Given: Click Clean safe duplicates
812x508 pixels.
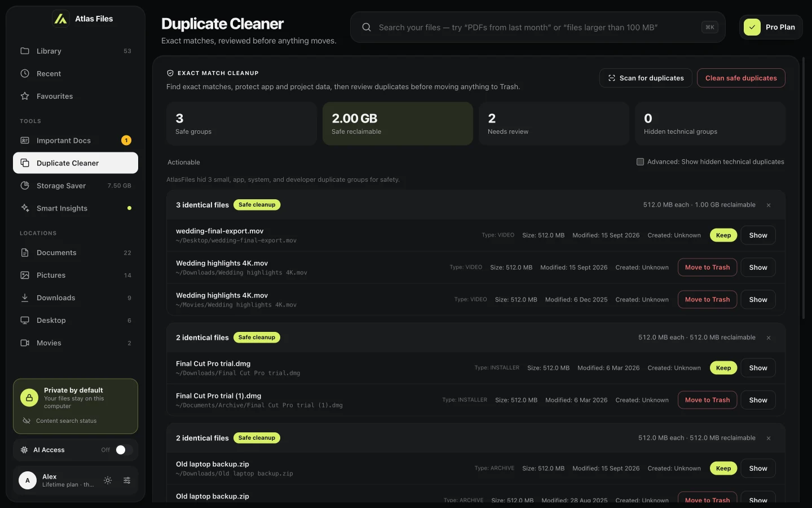Looking at the screenshot, I should [x=741, y=78].
